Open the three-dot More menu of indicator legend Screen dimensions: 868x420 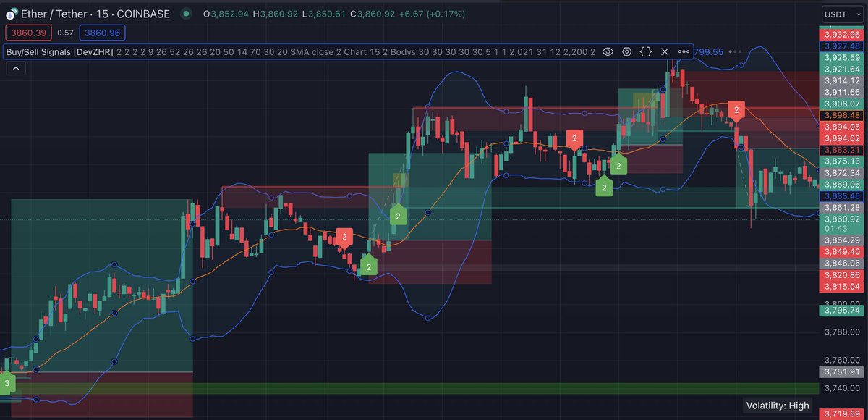pyautogui.click(x=684, y=51)
